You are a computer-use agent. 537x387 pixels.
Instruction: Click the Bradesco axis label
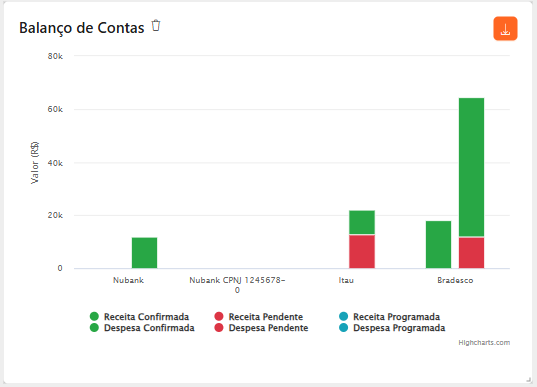pyautogui.click(x=455, y=280)
